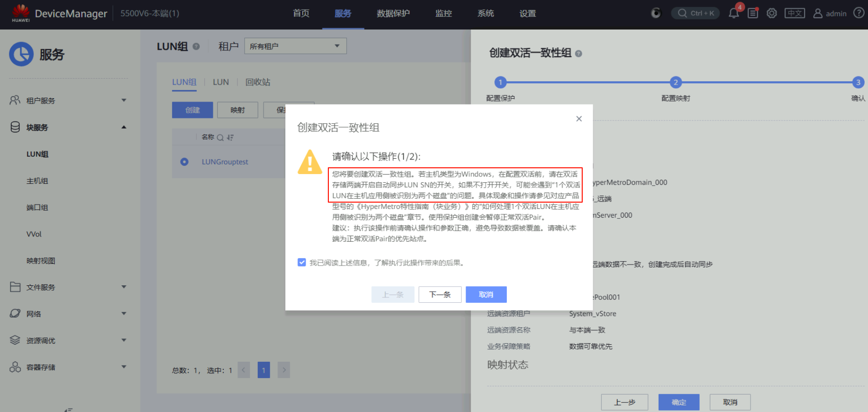Click the 下一条 button in dialog
This screenshot has width=868, height=412.
point(440,294)
